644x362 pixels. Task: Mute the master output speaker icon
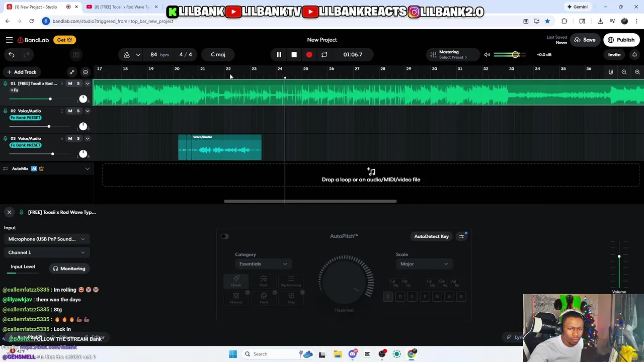(487, 54)
